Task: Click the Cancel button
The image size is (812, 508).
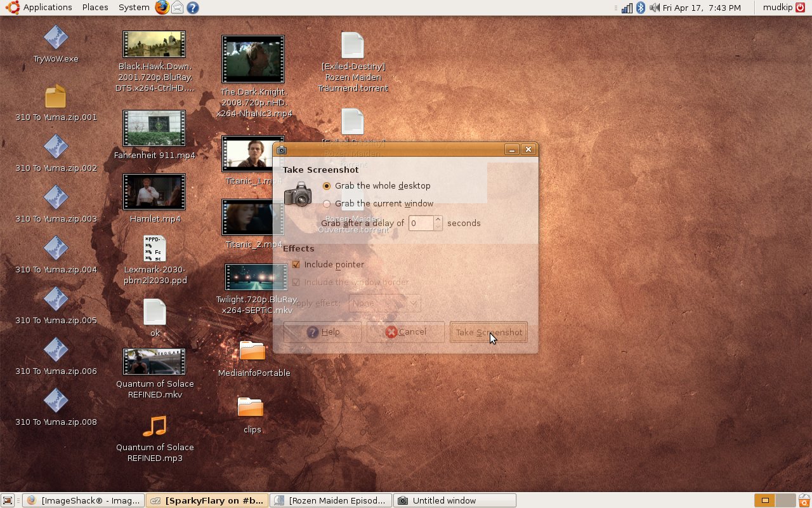Action: [x=405, y=332]
